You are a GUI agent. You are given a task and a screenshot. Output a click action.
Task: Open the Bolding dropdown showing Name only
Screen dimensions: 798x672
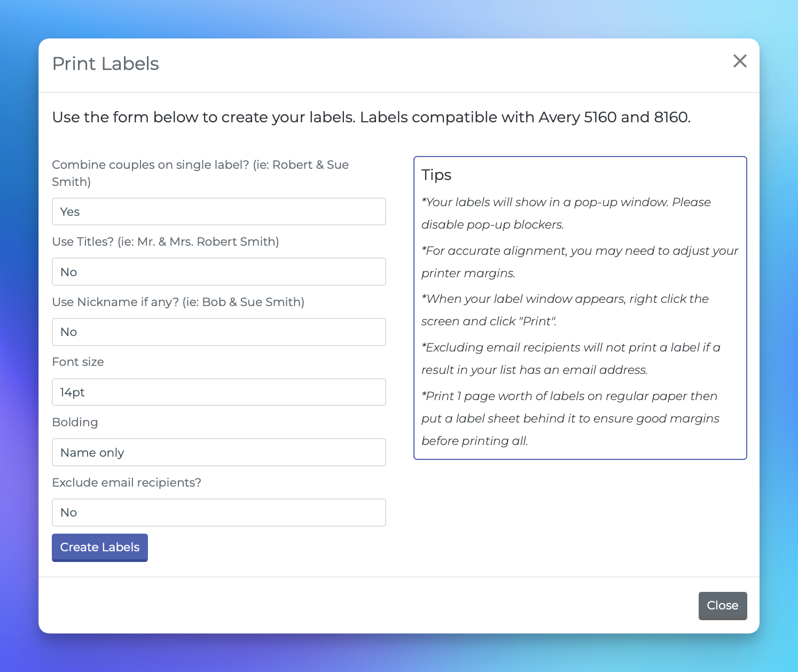219,452
